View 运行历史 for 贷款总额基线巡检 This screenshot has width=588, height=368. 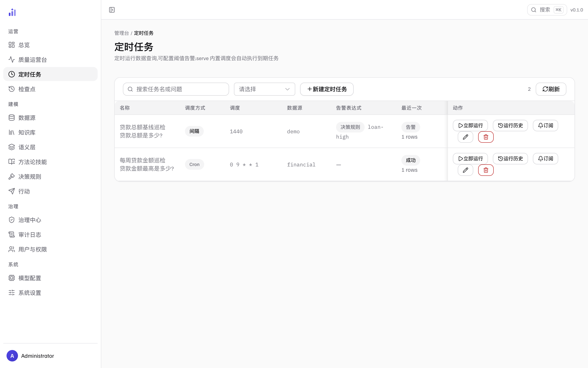click(x=510, y=126)
